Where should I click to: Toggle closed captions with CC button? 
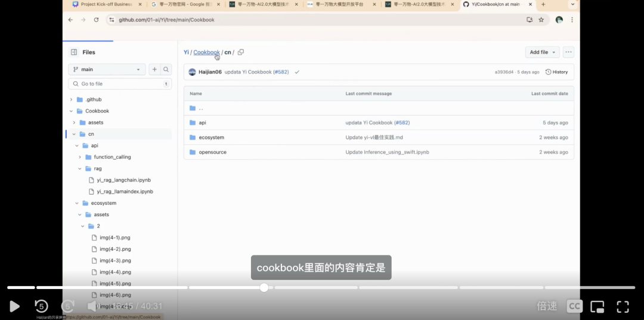[x=574, y=306]
